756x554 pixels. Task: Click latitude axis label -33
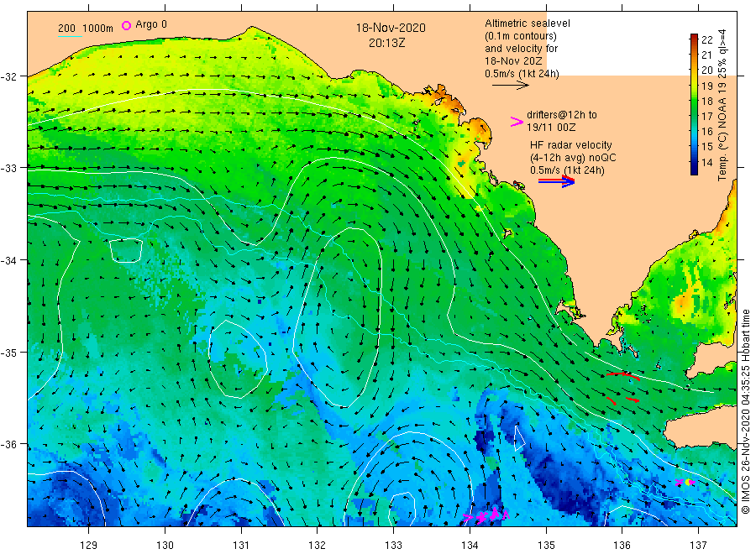[x=8, y=169]
